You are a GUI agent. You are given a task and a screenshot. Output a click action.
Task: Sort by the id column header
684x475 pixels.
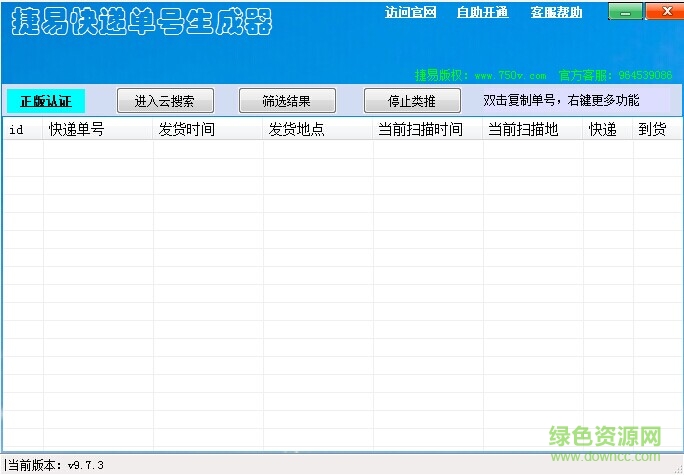[x=23, y=129]
